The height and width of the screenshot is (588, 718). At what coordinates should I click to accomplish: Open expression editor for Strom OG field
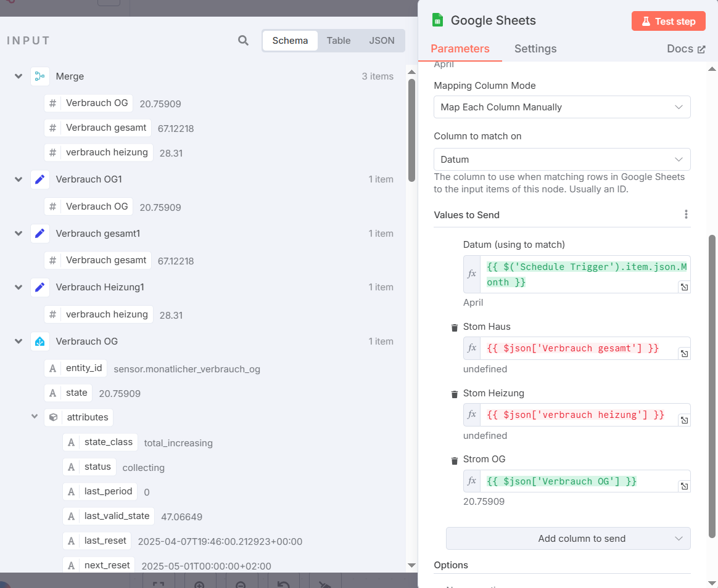684,486
